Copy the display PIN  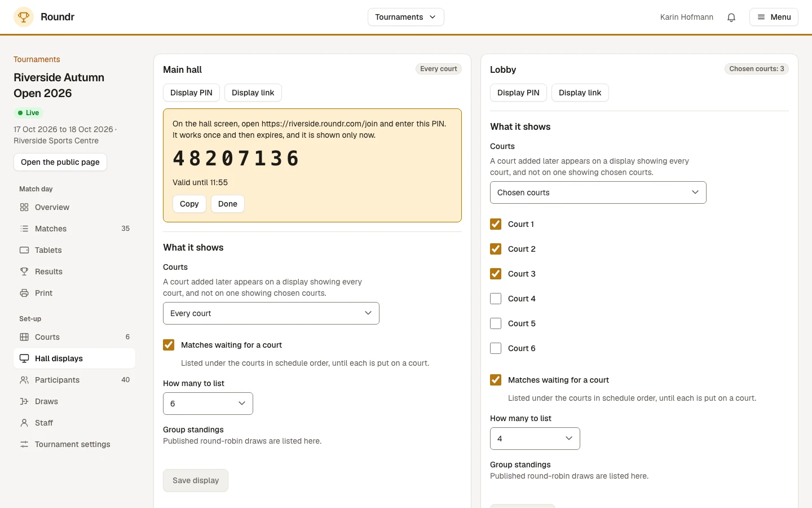pyautogui.click(x=189, y=204)
